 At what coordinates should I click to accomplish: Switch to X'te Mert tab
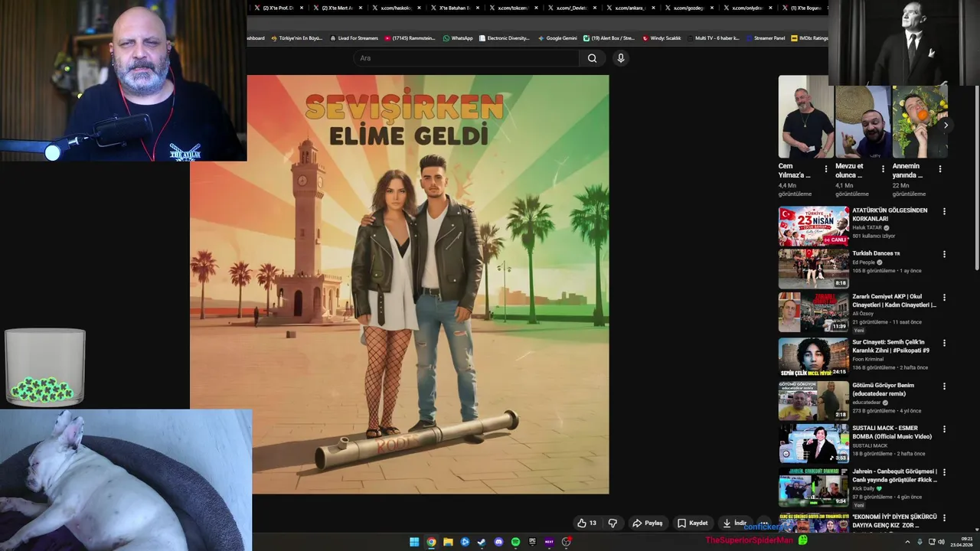coord(338,8)
